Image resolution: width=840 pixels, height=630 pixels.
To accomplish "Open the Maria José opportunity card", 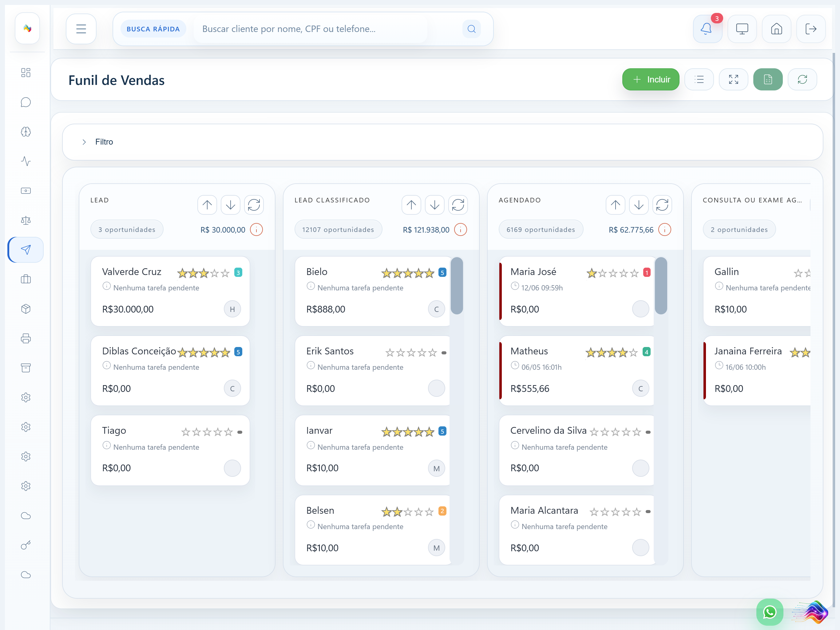I will [x=577, y=291].
